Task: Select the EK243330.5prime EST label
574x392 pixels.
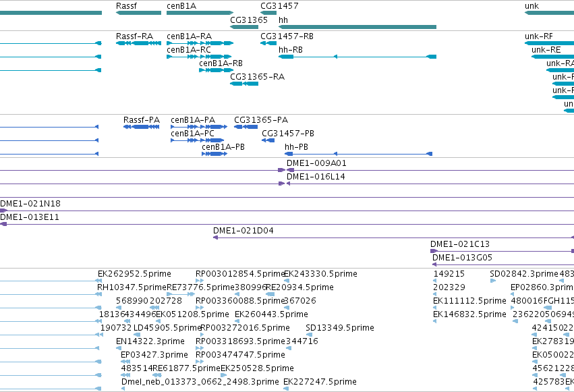Action: tap(320, 274)
